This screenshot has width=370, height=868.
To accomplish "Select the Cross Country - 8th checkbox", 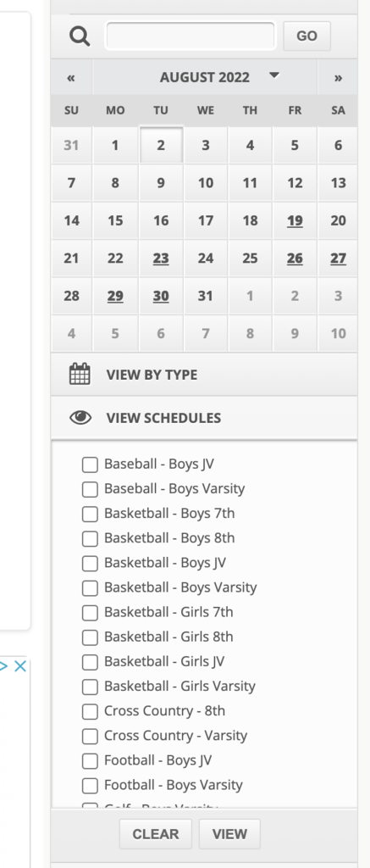I will pos(90,711).
